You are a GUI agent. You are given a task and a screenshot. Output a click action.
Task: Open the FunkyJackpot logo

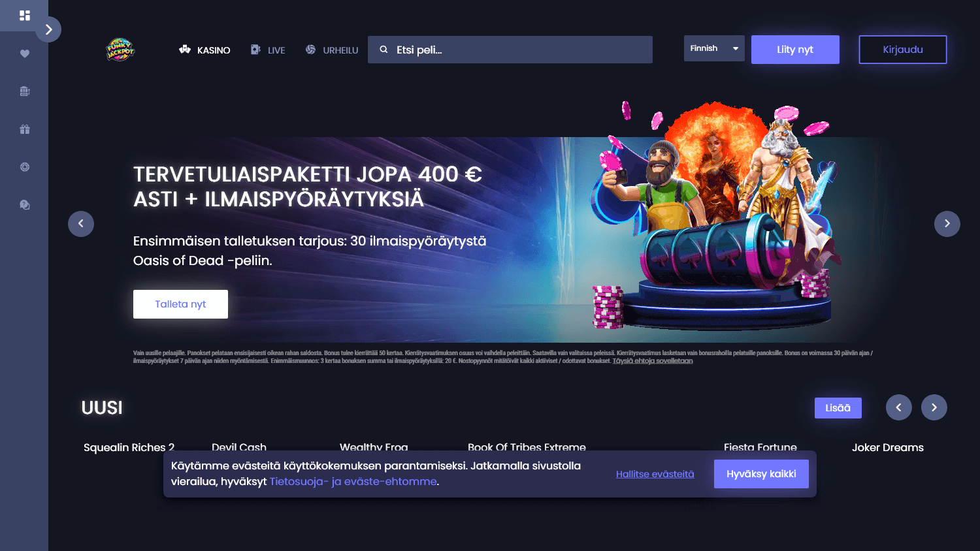(x=120, y=49)
